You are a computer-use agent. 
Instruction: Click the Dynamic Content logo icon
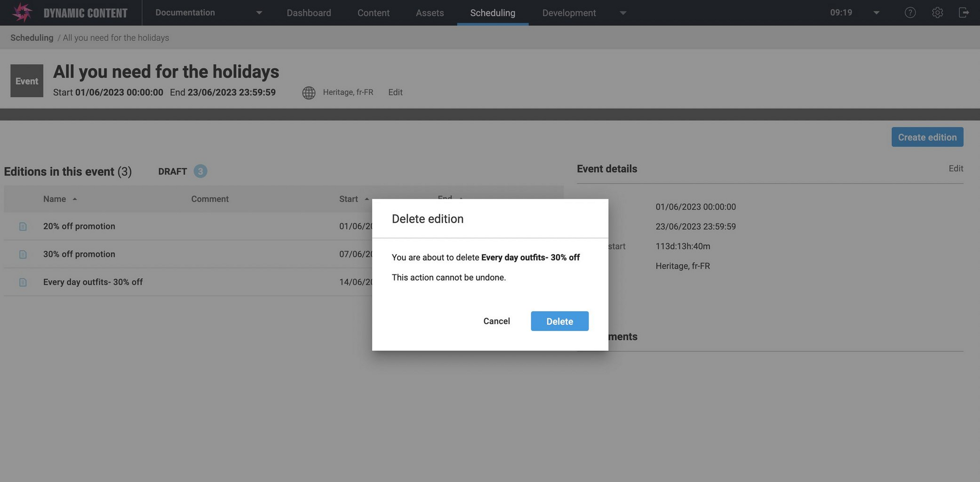(x=22, y=13)
